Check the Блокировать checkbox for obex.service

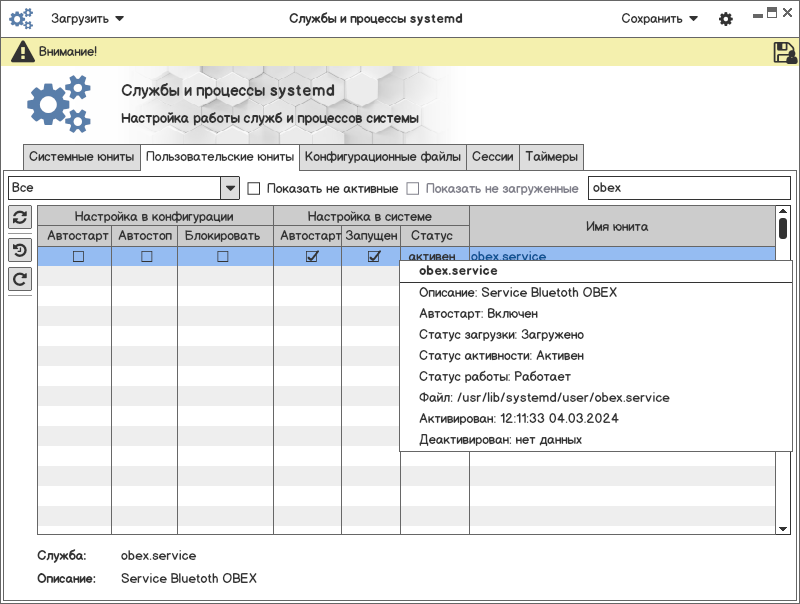(x=223, y=257)
